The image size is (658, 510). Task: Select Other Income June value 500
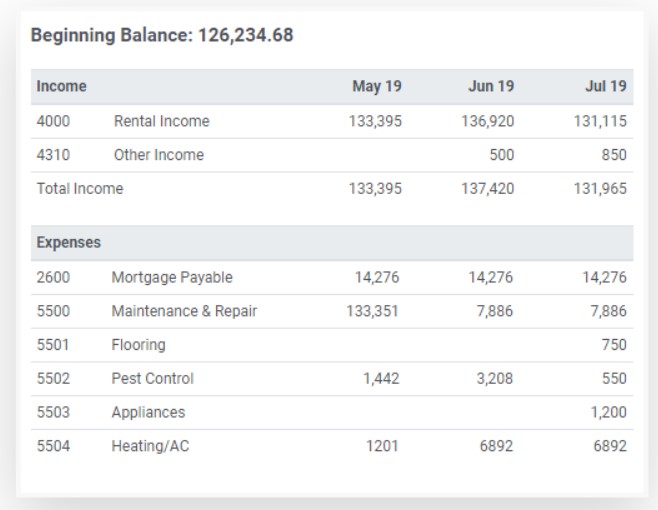click(502, 155)
